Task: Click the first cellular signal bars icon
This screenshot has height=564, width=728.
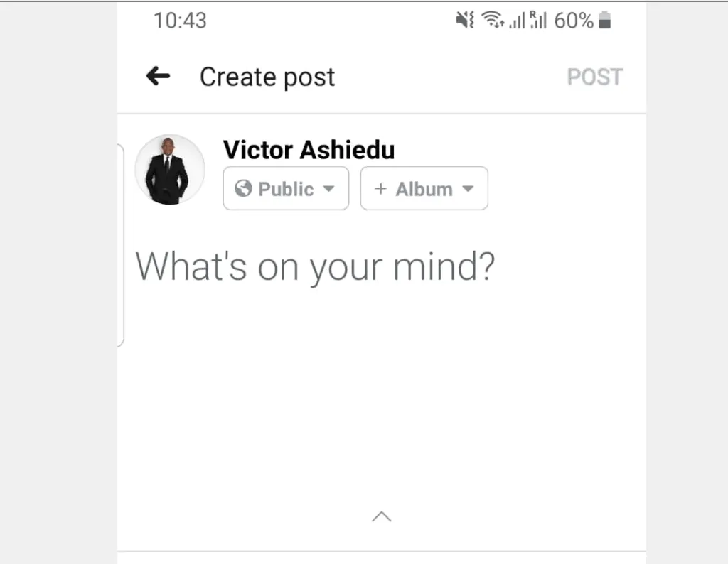Action: (x=516, y=20)
